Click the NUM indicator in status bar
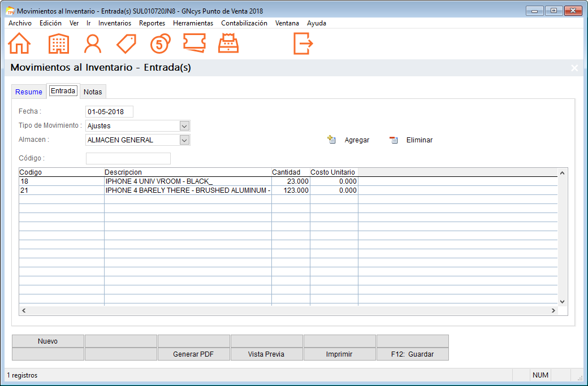This screenshot has width=588, height=386. tap(541, 375)
